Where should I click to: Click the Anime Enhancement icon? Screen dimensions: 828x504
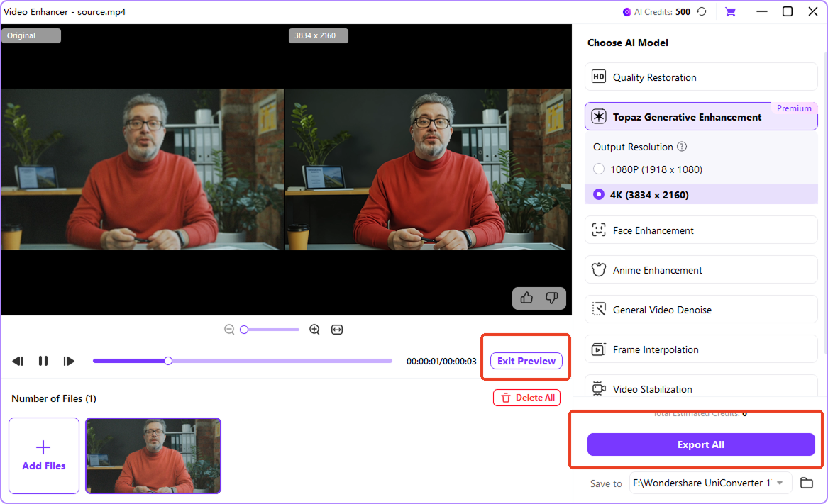tap(599, 269)
